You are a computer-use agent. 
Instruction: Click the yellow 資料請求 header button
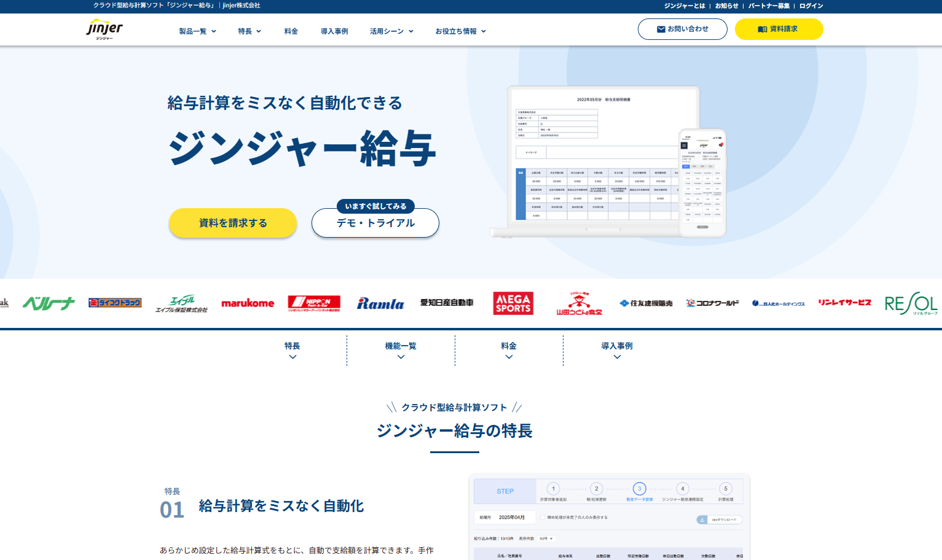[x=779, y=29]
